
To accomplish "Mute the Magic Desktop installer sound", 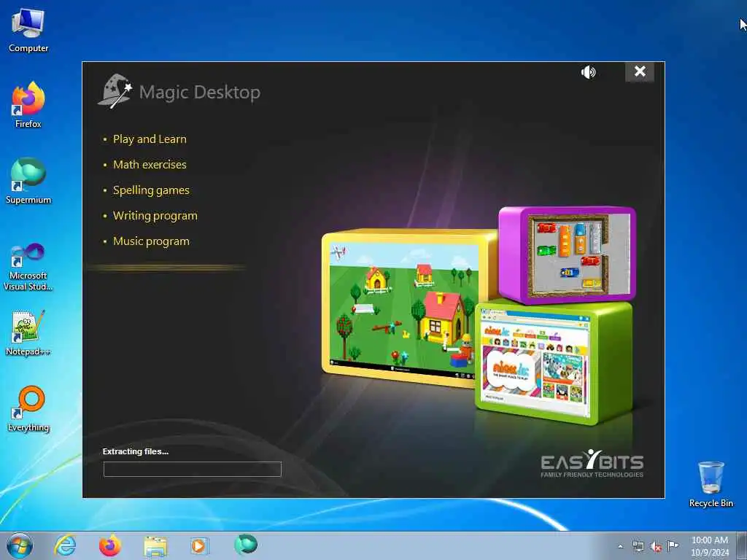I will [x=589, y=72].
